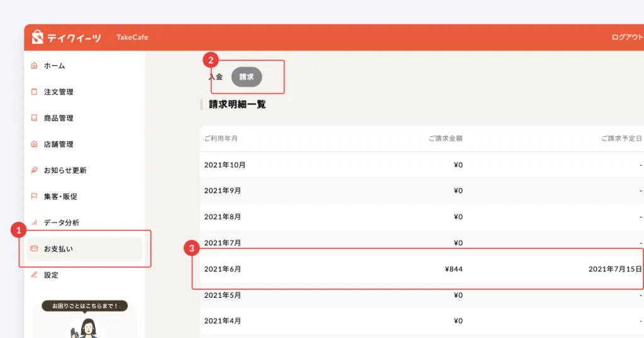
Task: Click the 集客・販促 flag icon
Action: point(34,197)
